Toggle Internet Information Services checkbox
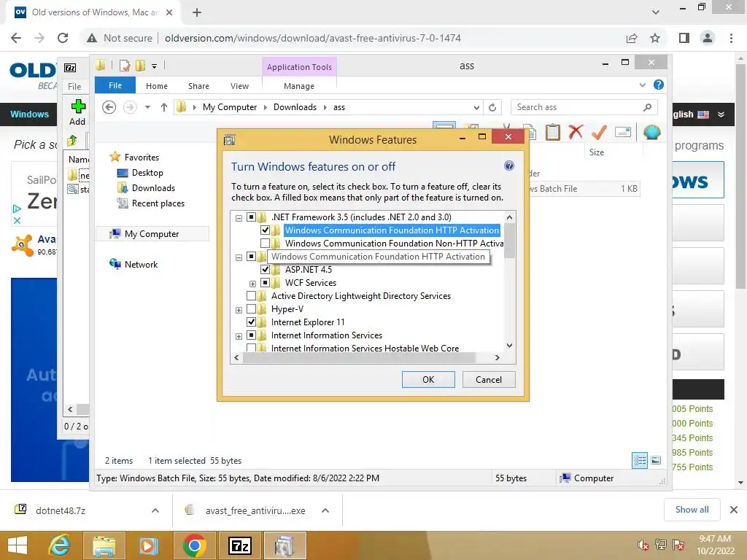This screenshot has width=747, height=560. click(x=251, y=335)
